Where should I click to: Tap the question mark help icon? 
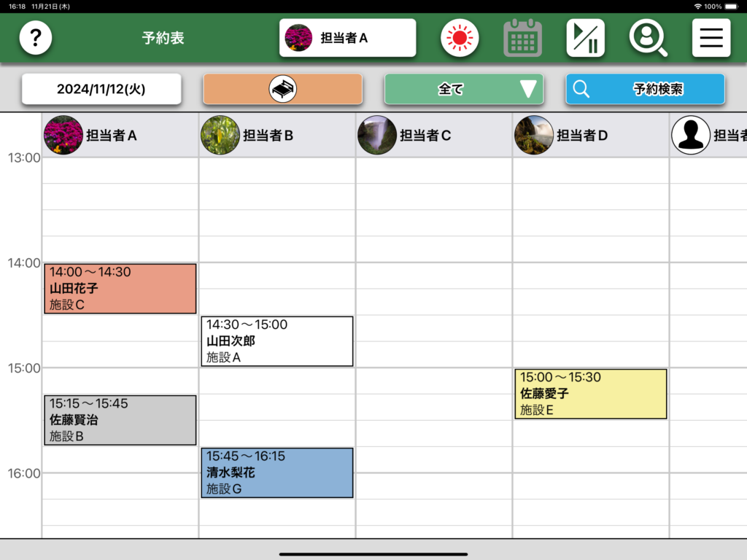(x=36, y=38)
